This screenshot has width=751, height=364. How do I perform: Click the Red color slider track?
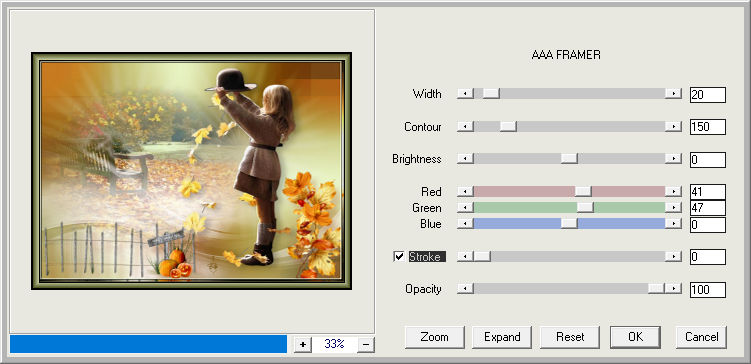569,192
